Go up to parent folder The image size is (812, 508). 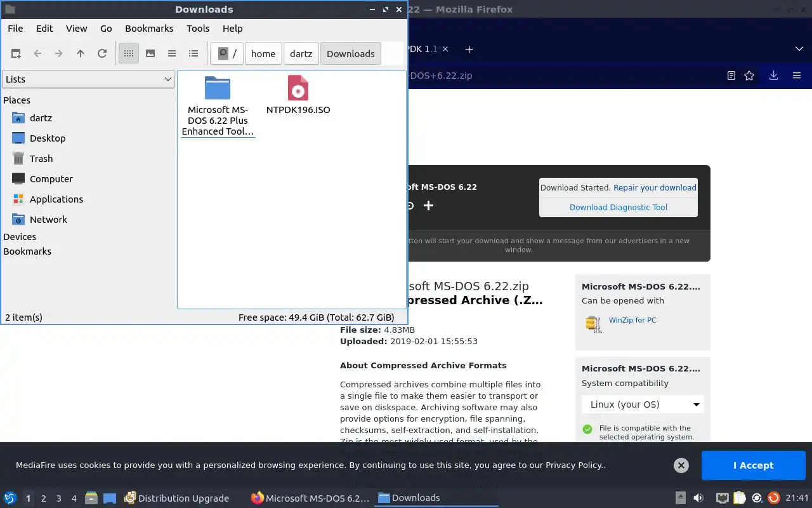pyautogui.click(x=81, y=54)
